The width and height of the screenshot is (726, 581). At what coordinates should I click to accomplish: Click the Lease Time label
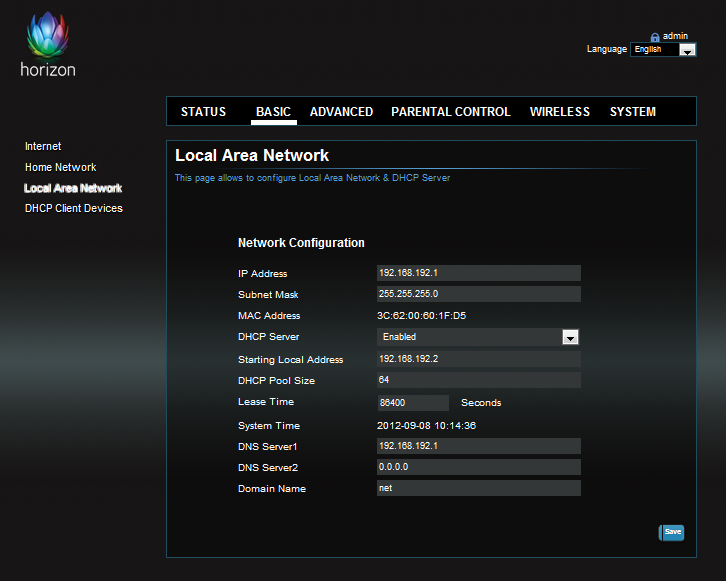coord(266,402)
